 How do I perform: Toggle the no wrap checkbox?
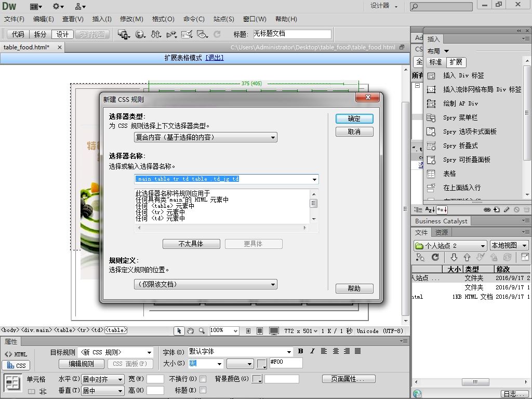[203, 379]
